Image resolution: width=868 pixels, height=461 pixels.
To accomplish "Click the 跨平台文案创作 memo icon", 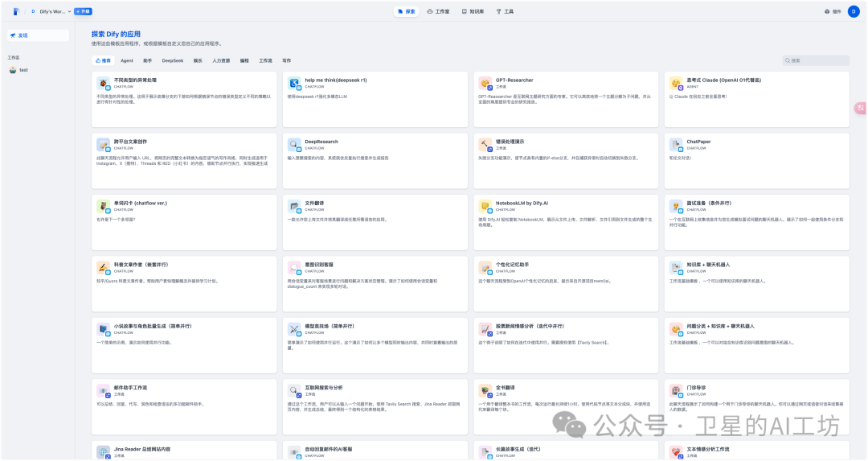I will pyautogui.click(x=104, y=145).
